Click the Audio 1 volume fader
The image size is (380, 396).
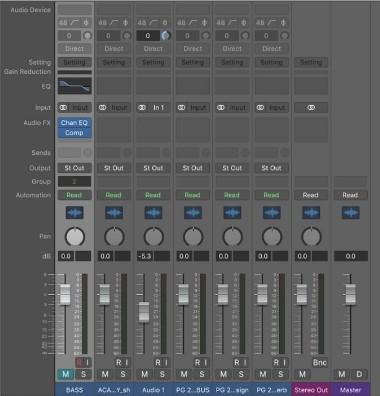click(x=144, y=312)
